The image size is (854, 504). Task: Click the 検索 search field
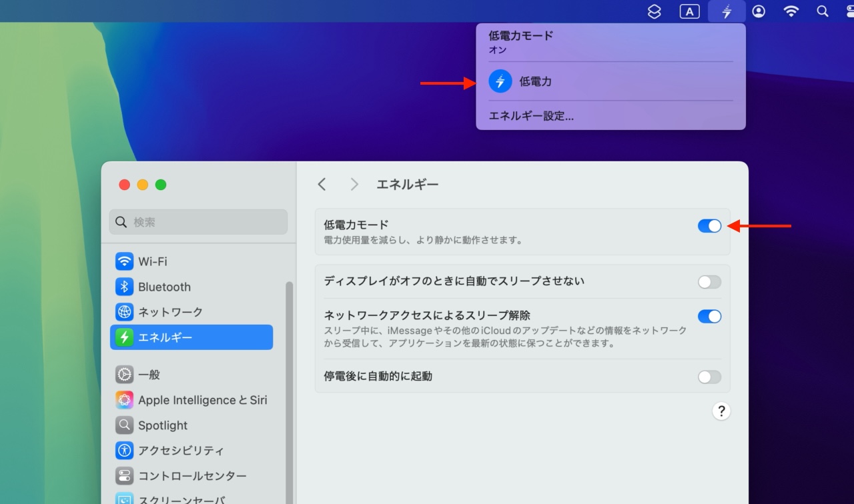coord(198,222)
